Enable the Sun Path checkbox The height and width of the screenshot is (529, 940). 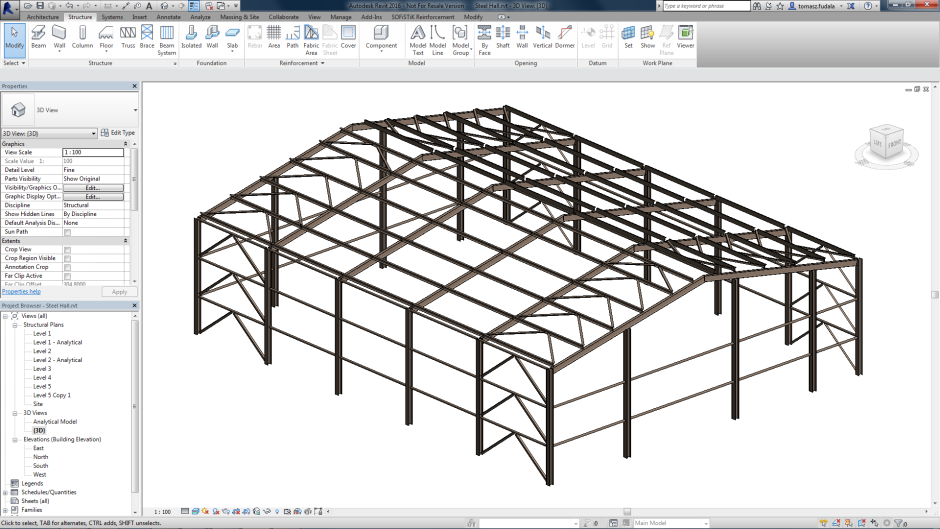tap(67, 232)
